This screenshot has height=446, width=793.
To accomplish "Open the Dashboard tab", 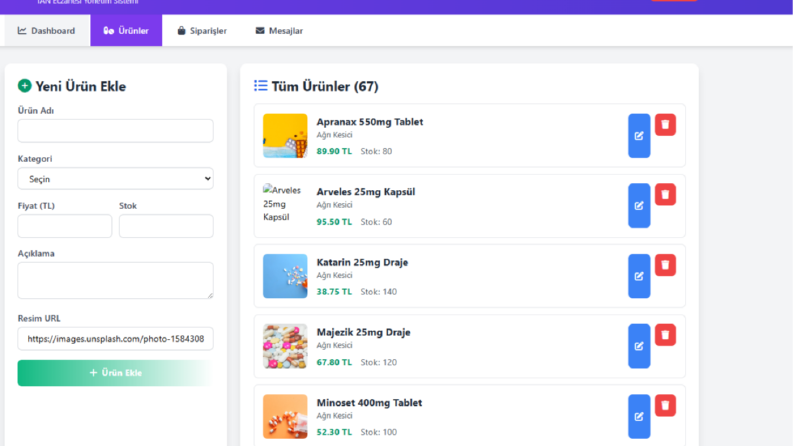I will tap(47, 30).
